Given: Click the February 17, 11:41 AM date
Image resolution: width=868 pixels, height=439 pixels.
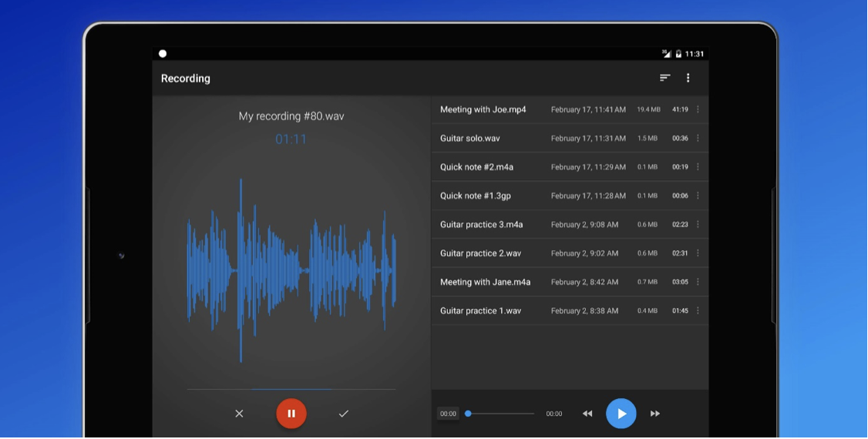Looking at the screenshot, I should coord(588,109).
